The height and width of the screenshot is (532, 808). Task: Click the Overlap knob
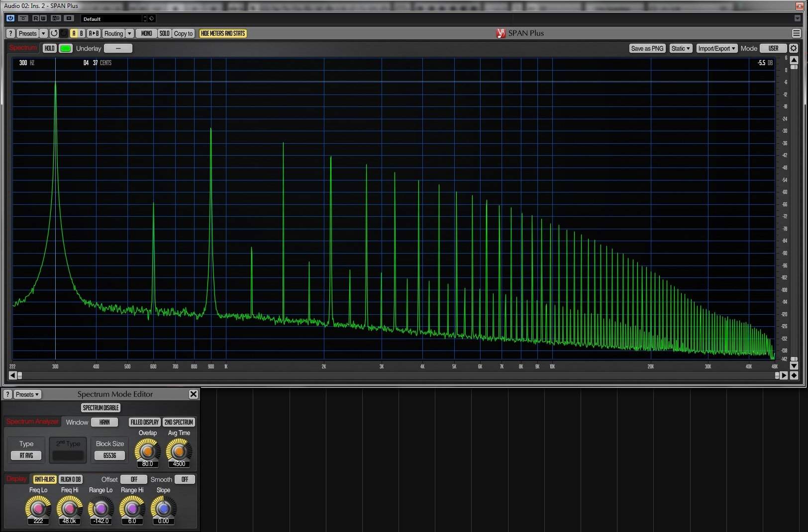click(x=147, y=450)
